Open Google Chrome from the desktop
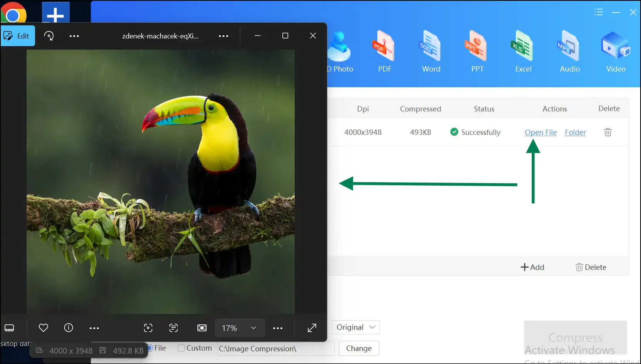This screenshot has height=364, width=641. pos(13,12)
